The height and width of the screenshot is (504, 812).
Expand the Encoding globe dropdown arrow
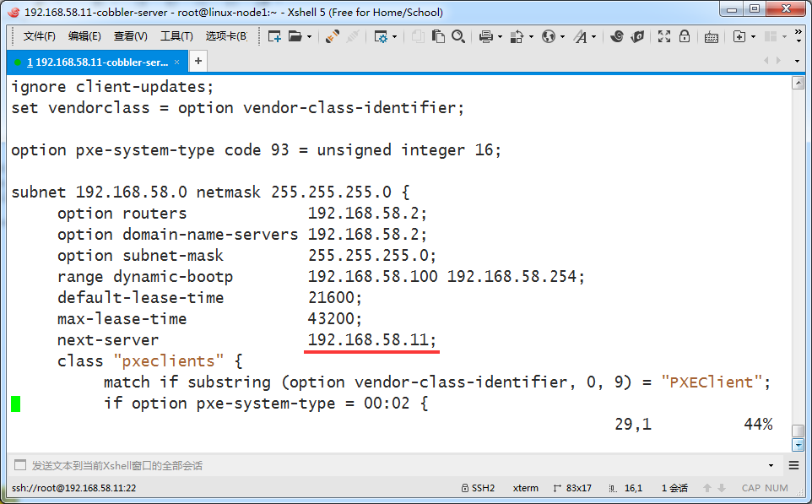click(x=562, y=37)
